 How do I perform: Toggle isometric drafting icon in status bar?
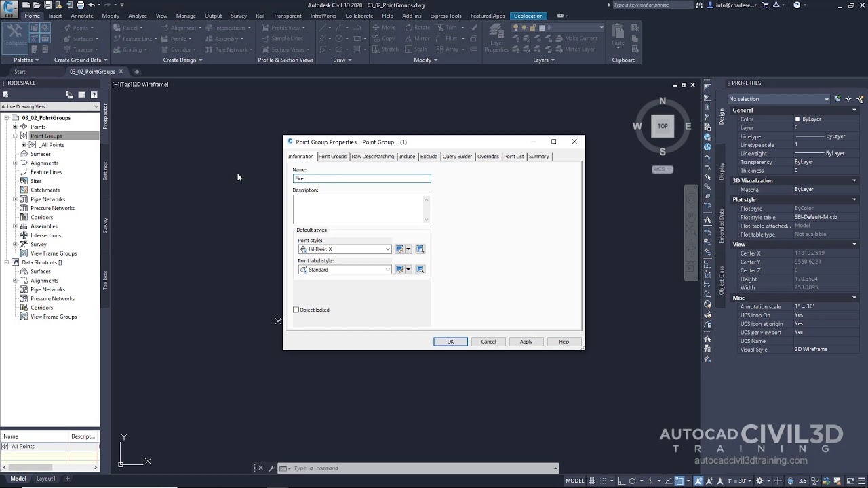click(650, 481)
